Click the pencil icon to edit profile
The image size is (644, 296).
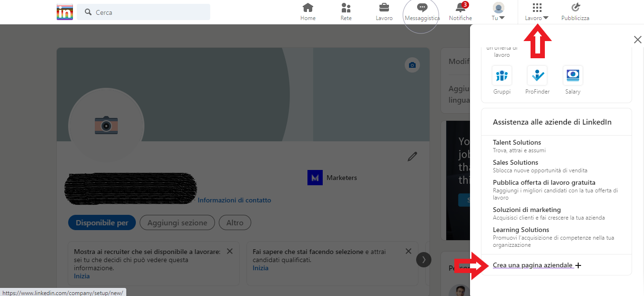point(412,156)
